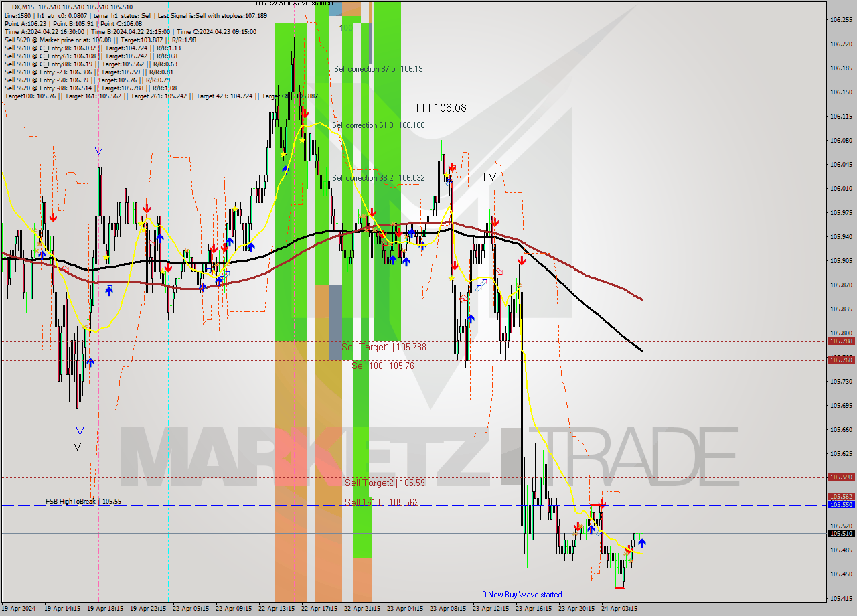The image size is (857, 616).
Task: Click the '19 Apr 14:15' time axis label
Action: click(63, 609)
